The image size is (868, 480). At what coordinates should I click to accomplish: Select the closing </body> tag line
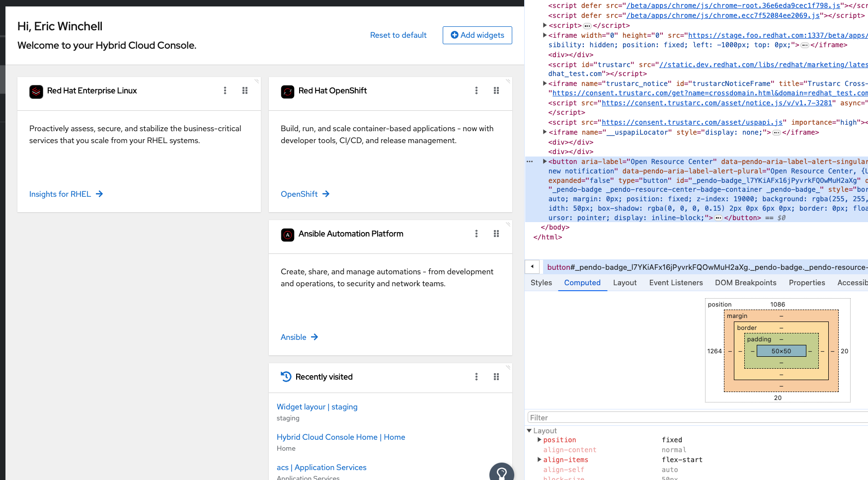tap(555, 227)
